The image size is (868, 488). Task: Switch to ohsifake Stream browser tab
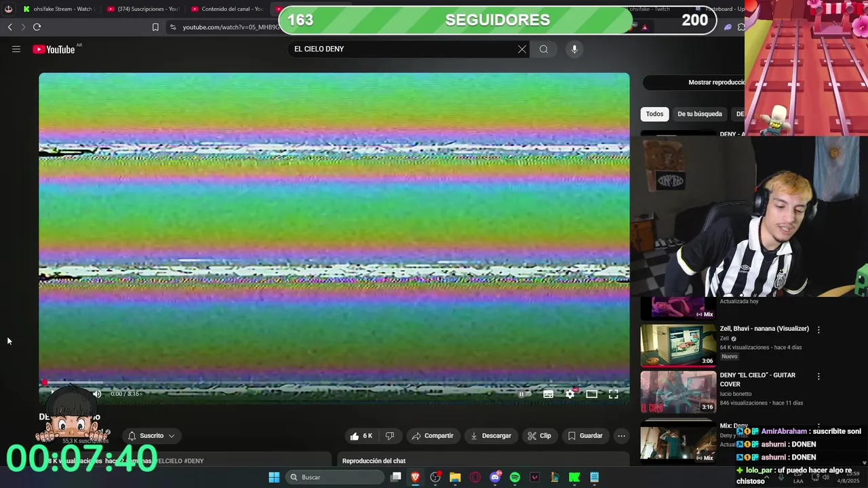point(58,9)
